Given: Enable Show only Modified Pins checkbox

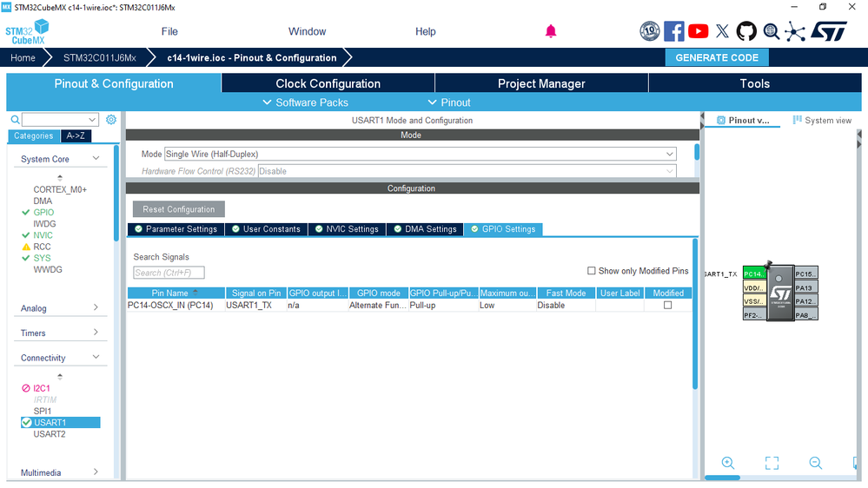Looking at the screenshot, I should 591,271.
